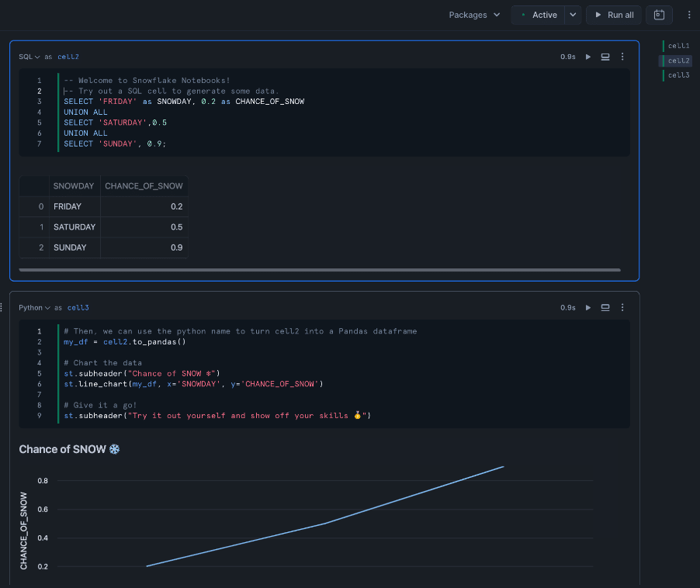This screenshot has height=588, width=700.
Task: Place cursor in cell3 Python code editor
Action: coord(324,373)
